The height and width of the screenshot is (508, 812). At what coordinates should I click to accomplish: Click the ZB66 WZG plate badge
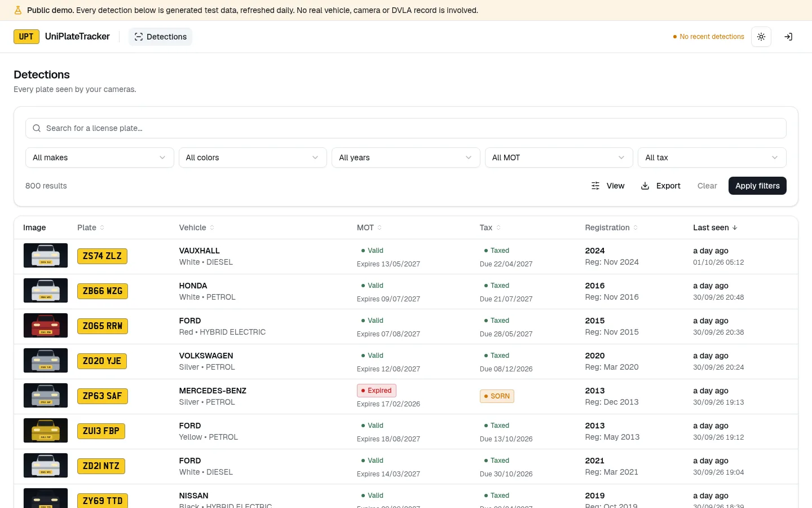tap(103, 291)
